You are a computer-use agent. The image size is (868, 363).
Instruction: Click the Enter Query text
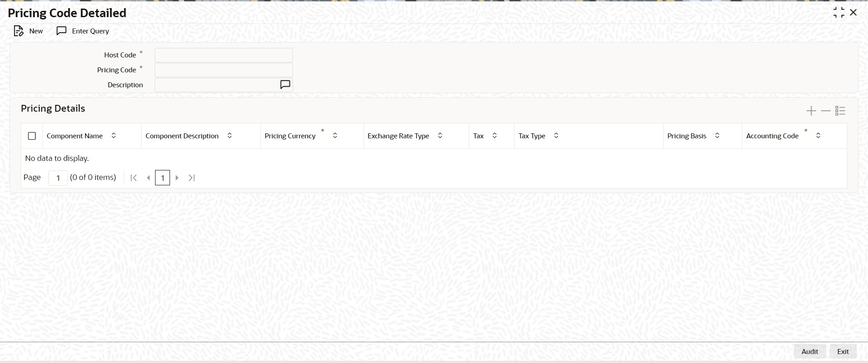click(x=90, y=31)
